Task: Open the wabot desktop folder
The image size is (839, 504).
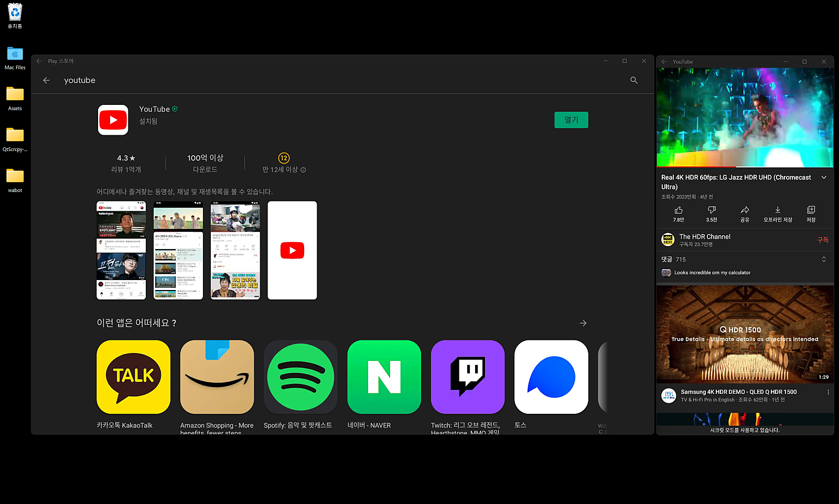Action: [15, 180]
